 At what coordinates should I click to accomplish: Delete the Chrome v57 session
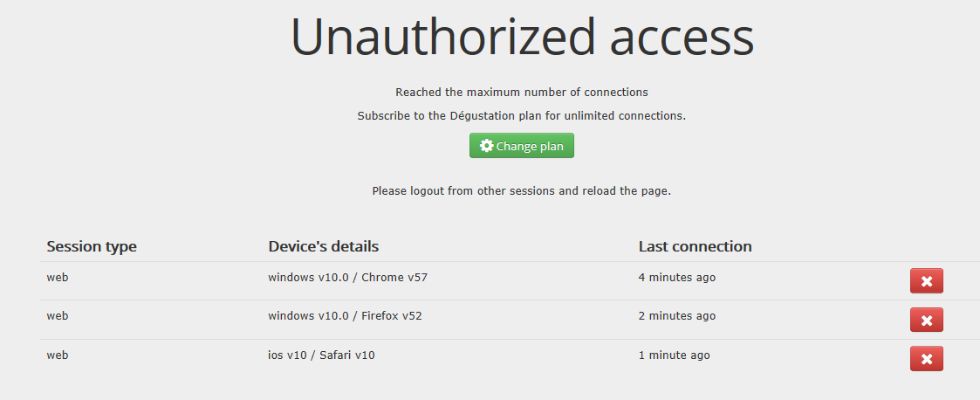[926, 281]
